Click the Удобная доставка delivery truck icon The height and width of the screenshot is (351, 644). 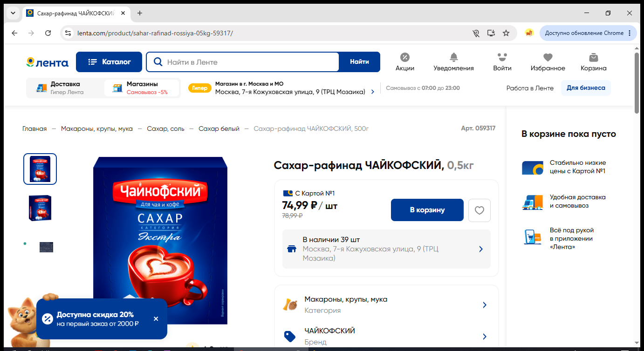click(532, 202)
